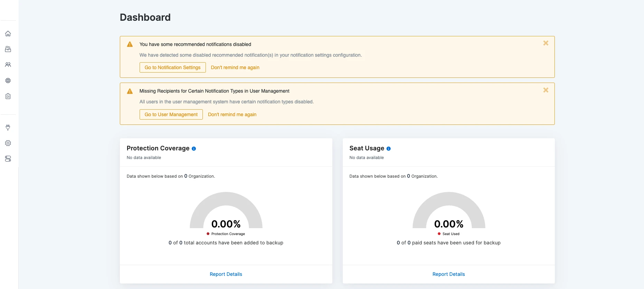Open the Home dashboard sidebar icon

(8, 34)
